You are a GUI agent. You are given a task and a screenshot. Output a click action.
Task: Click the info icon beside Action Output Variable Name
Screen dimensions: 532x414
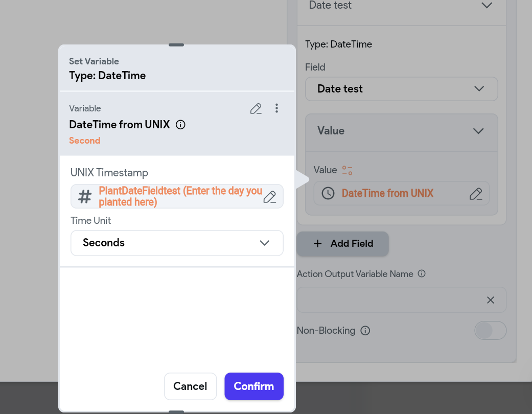(x=422, y=274)
